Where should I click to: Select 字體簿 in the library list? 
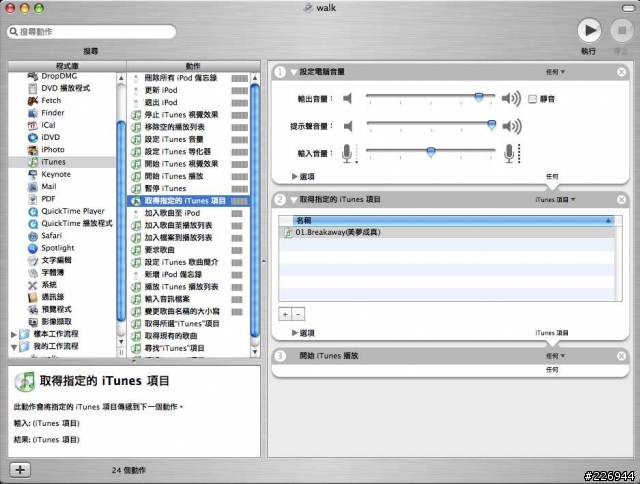pyautogui.click(x=52, y=272)
